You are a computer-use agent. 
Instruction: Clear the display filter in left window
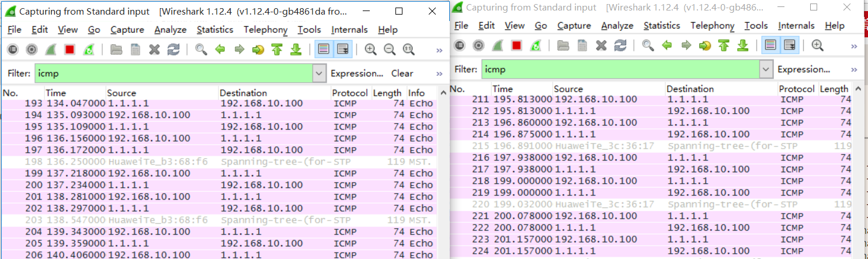coord(402,73)
